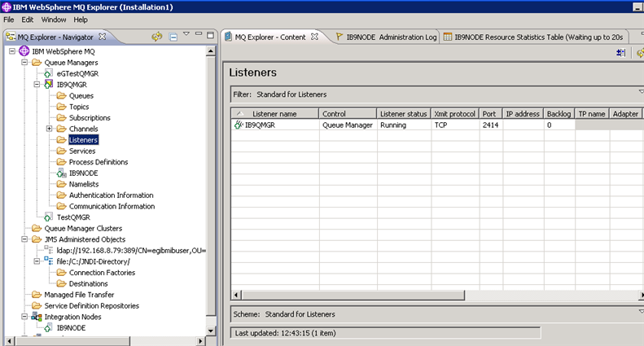The image size is (644, 346).
Task: Minimize the Navigator view panel
Action: 199,33
